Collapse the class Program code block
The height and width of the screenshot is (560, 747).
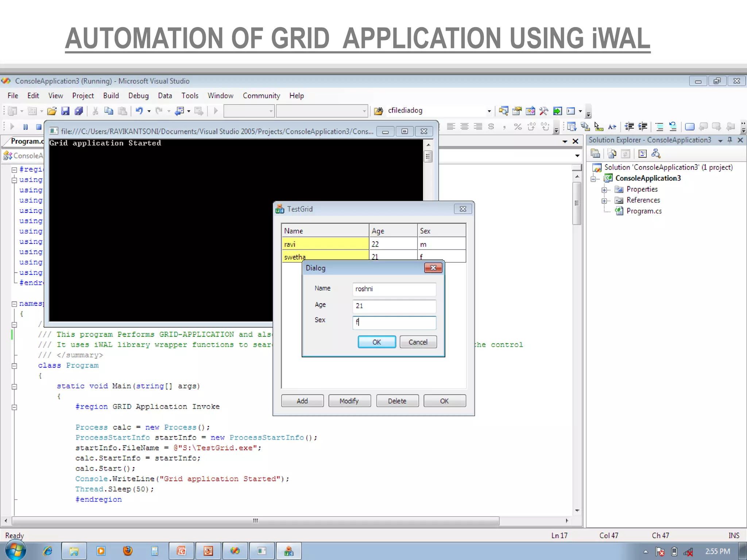point(14,366)
